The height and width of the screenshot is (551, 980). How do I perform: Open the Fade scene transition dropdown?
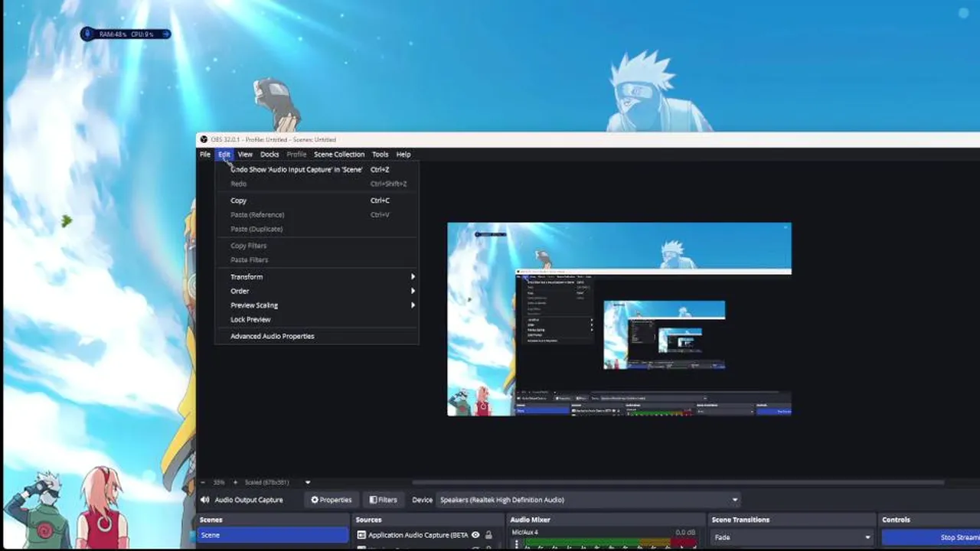click(792, 537)
